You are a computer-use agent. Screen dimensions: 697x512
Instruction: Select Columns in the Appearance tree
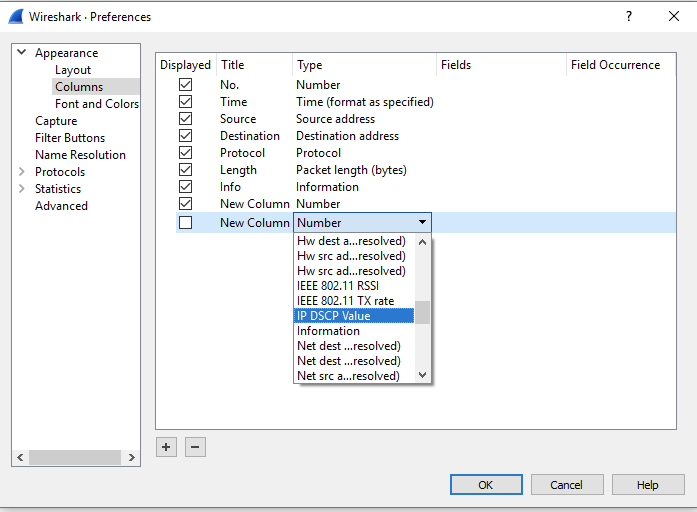79,87
